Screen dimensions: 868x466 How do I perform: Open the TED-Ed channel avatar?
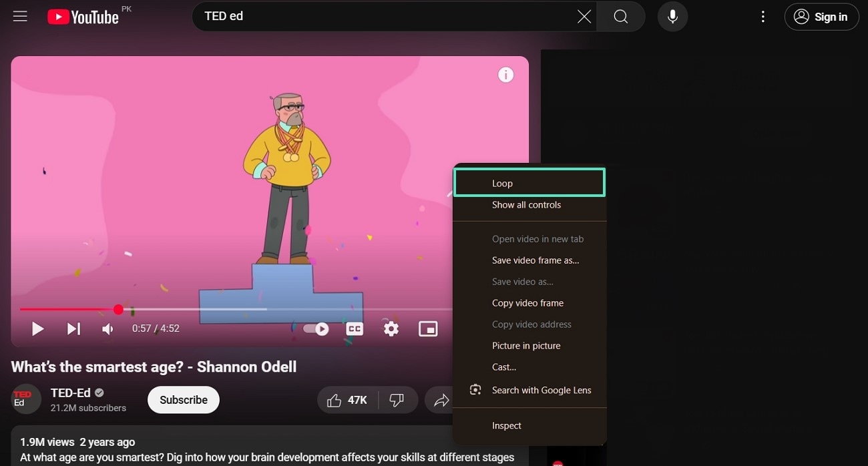point(26,399)
